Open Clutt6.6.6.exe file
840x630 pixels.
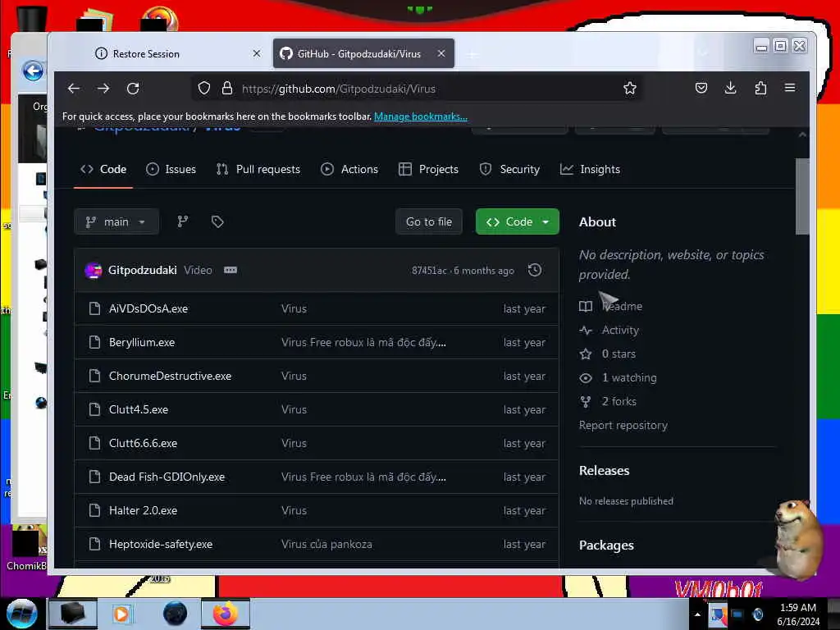point(143,444)
